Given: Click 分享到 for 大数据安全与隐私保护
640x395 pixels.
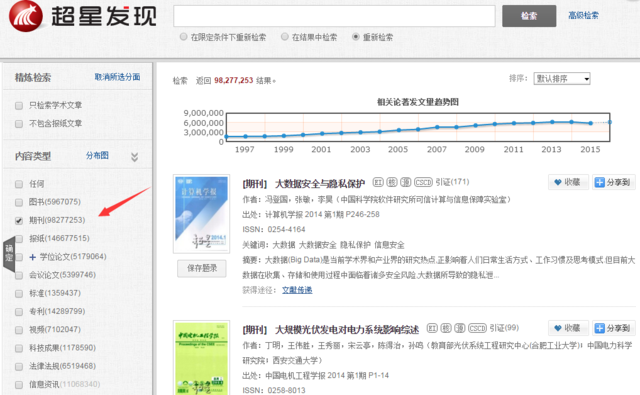Looking at the screenshot, I should pos(613,182).
